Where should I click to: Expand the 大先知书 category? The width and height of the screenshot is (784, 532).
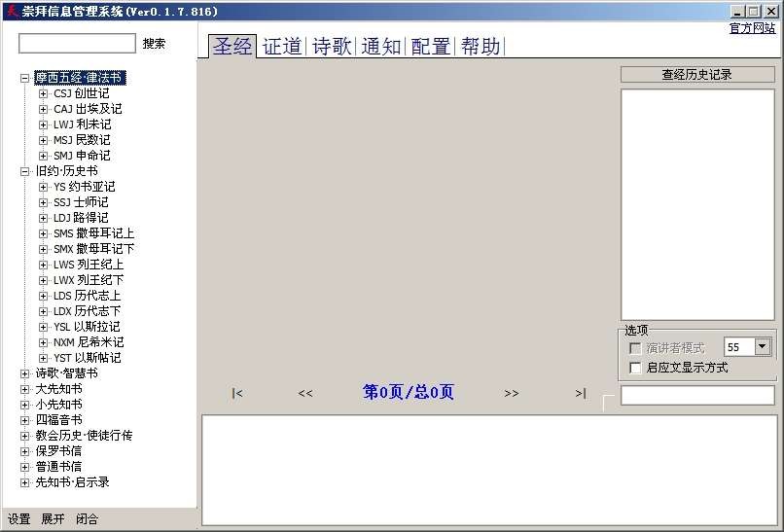click(24, 389)
